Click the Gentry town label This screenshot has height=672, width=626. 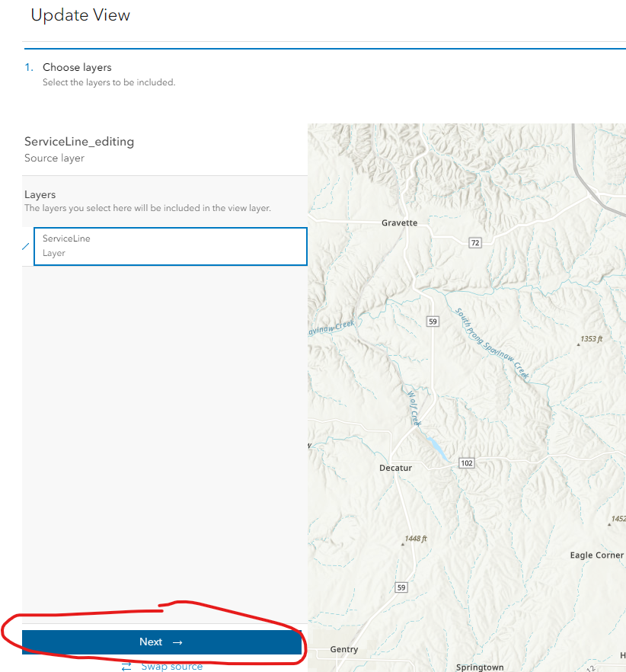click(343, 649)
